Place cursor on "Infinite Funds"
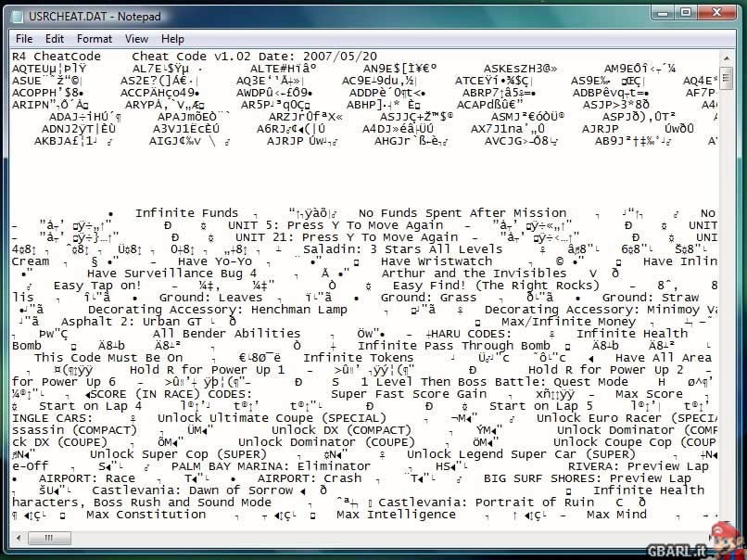This screenshot has width=747, height=560. tap(186, 213)
